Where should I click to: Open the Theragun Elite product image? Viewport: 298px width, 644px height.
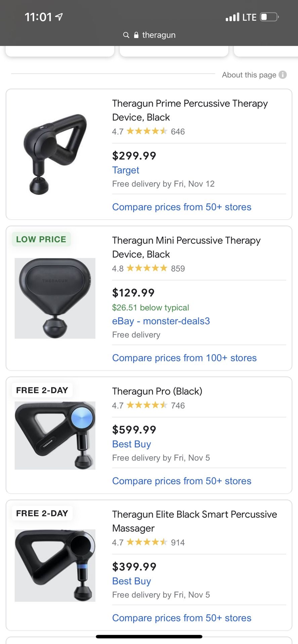[x=55, y=566]
